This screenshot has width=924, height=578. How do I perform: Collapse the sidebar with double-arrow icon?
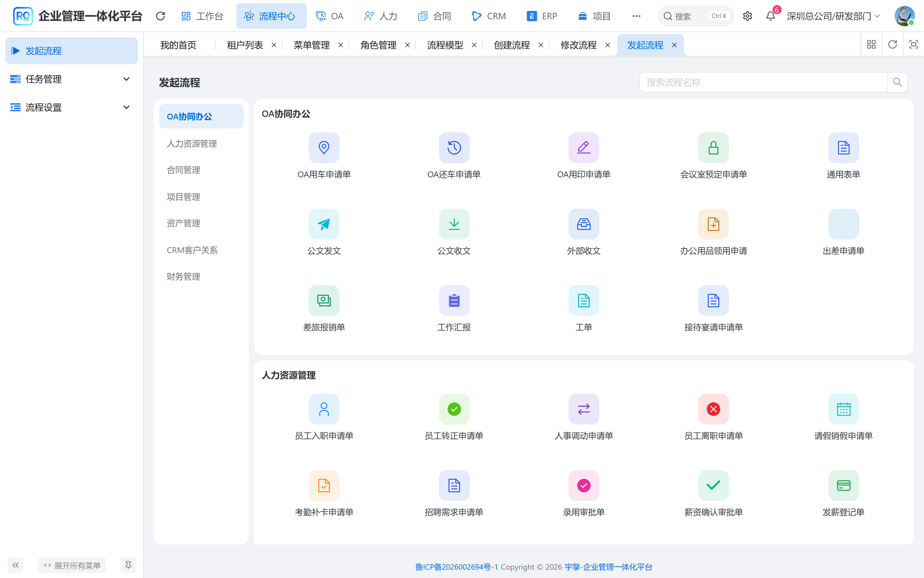pyautogui.click(x=15, y=565)
